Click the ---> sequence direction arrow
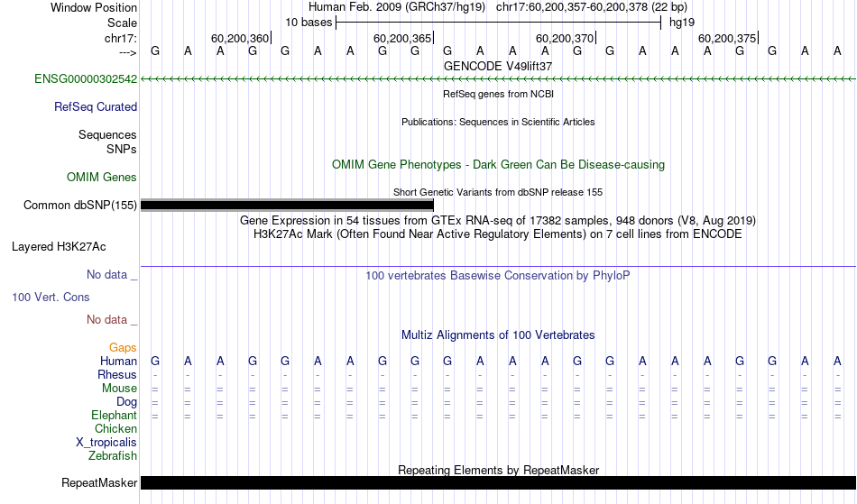Viewport: 857px width, 504px height. (x=127, y=53)
